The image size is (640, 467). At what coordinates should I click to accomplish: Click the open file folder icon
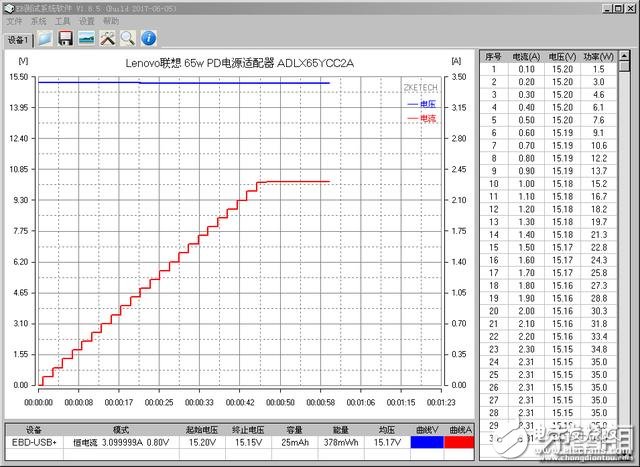pyautogui.click(x=45, y=39)
